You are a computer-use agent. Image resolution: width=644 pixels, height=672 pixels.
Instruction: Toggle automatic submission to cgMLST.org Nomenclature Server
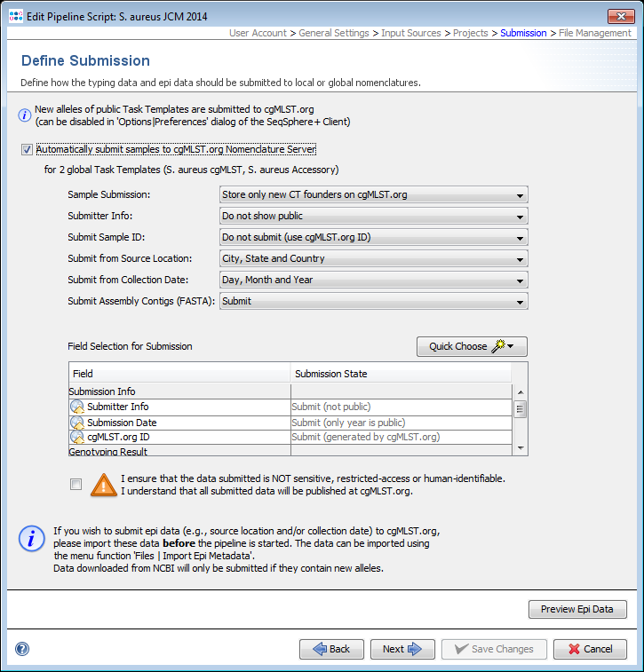point(27,149)
